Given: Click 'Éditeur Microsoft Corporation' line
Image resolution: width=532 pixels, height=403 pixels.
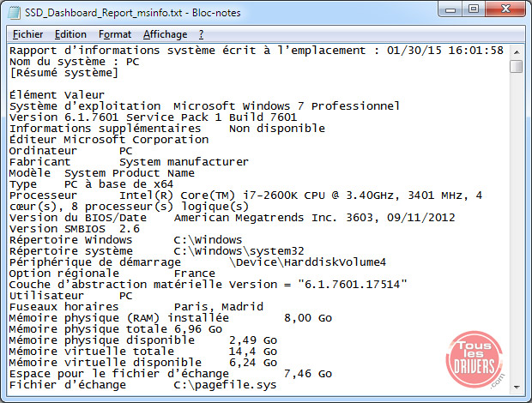Looking at the screenshot, I should pyautogui.click(x=109, y=140).
